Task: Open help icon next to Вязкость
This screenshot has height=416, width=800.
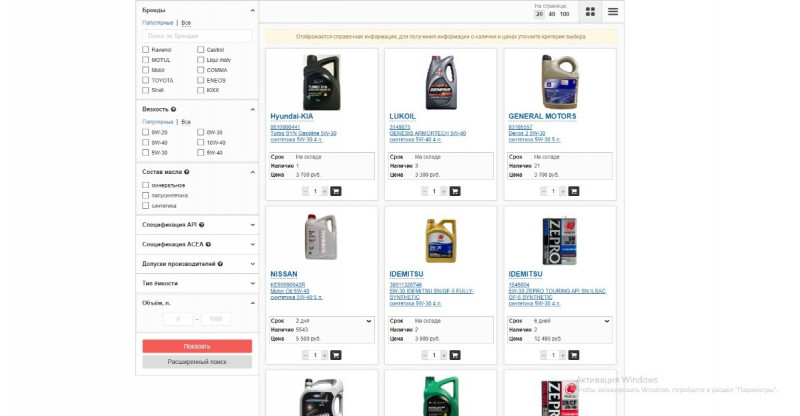Action: 173,109
